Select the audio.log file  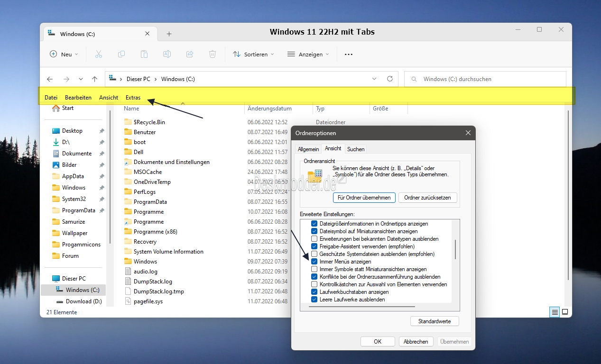point(145,272)
